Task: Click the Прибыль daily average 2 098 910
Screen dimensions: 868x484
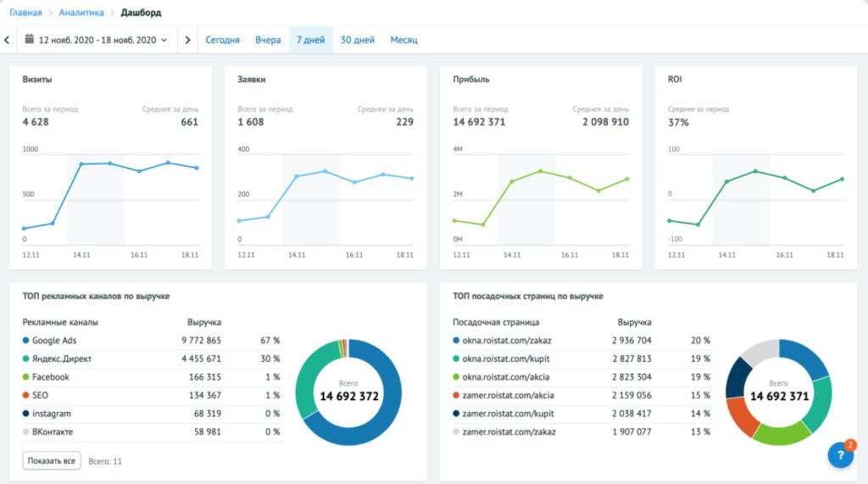Action: coord(605,122)
